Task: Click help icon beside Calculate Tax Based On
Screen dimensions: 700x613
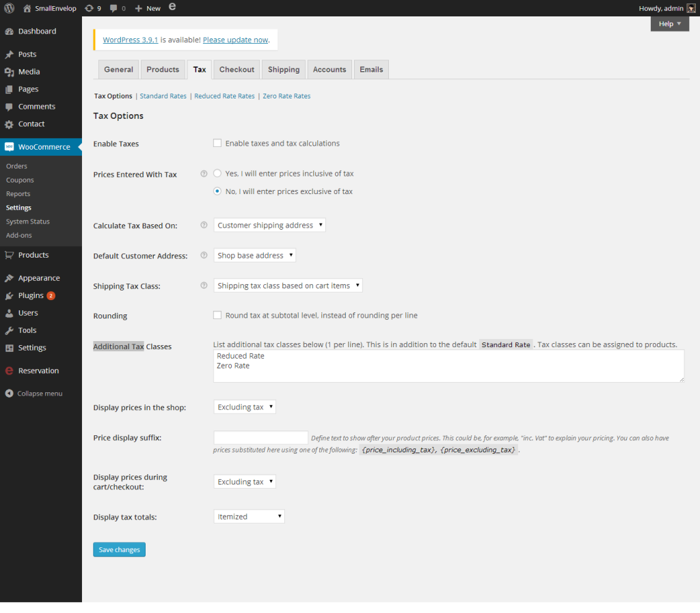Action: point(204,225)
